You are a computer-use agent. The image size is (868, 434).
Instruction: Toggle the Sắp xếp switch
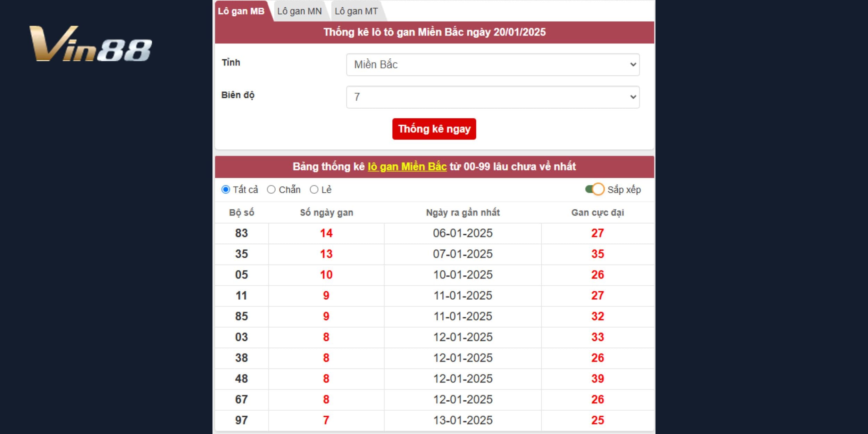pos(595,189)
